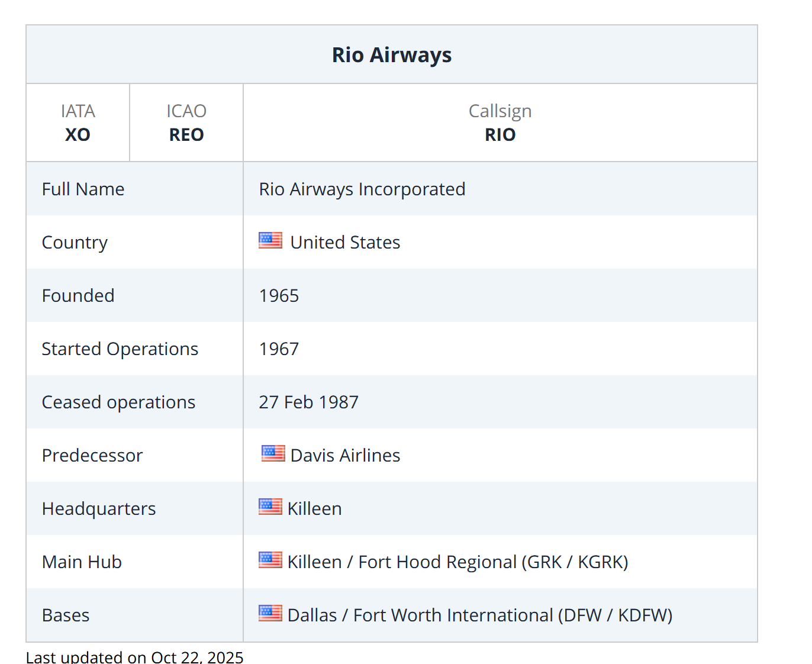Viewport: 812px width, 664px height.
Task: Open the Killeen headquarters link
Action: (x=314, y=508)
